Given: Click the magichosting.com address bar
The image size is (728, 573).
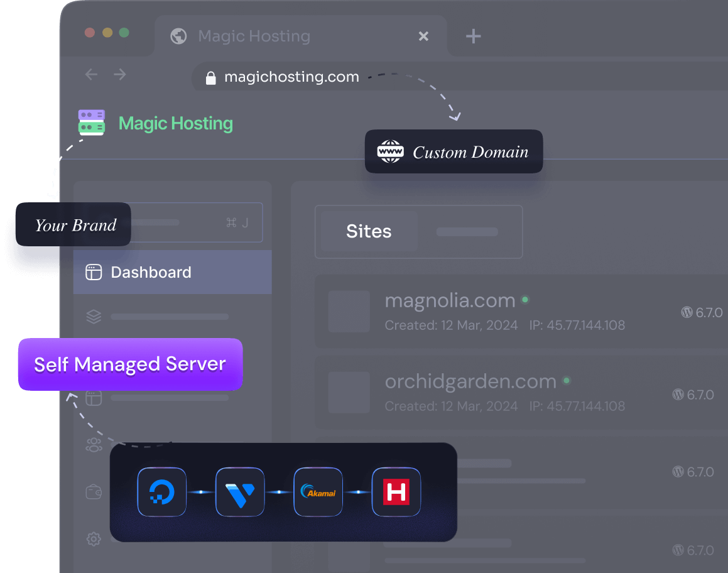Looking at the screenshot, I should (x=291, y=77).
